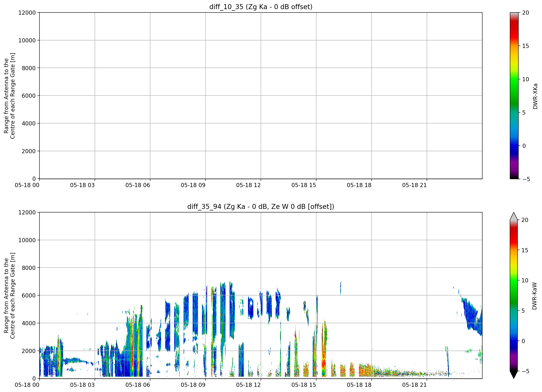
Task: Click the '2000' y-tick in the diff_10_35 plot
Action: pos(29,151)
